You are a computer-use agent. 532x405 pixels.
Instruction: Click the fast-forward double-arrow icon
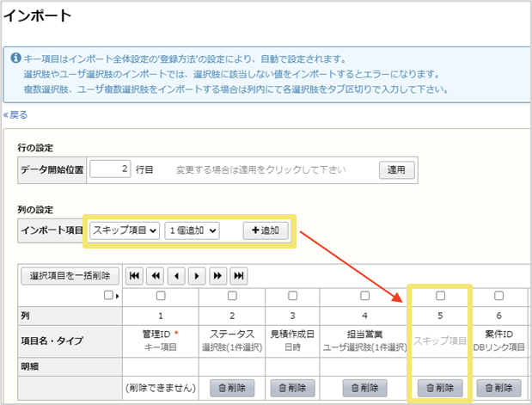[217, 276]
